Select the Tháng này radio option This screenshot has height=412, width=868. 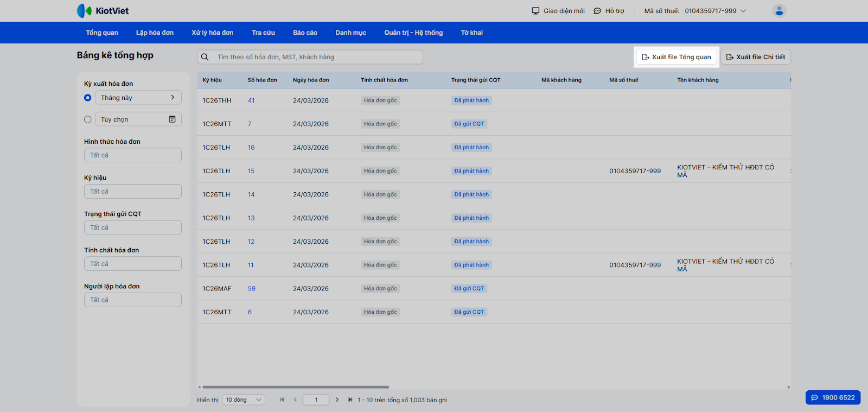point(88,98)
